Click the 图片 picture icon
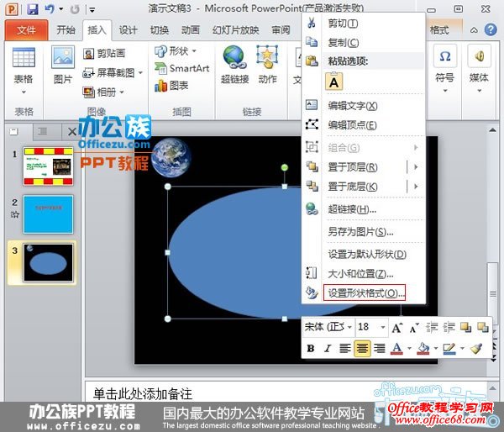This screenshot has height=432, width=504. 63,57
